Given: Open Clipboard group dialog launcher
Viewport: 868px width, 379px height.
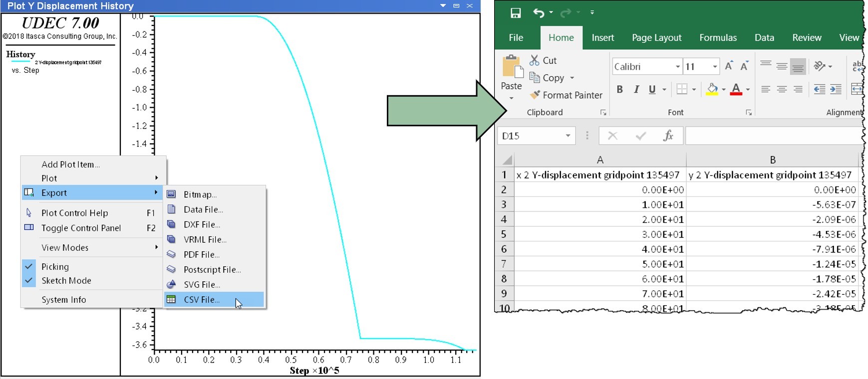Looking at the screenshot, I should 603,113.
